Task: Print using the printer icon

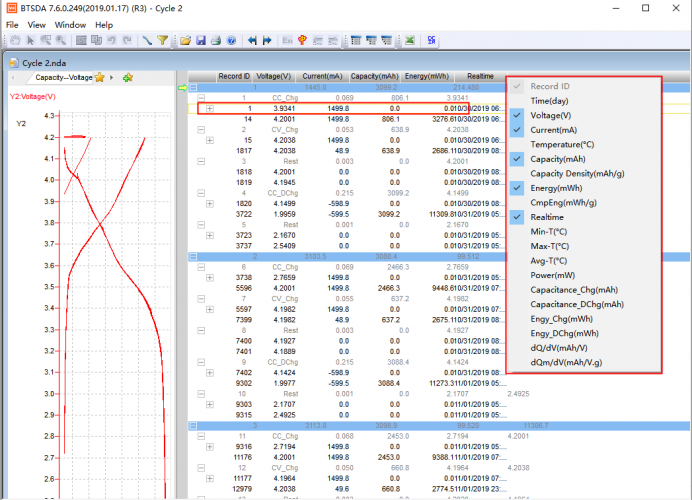Action: pos(216,41)
